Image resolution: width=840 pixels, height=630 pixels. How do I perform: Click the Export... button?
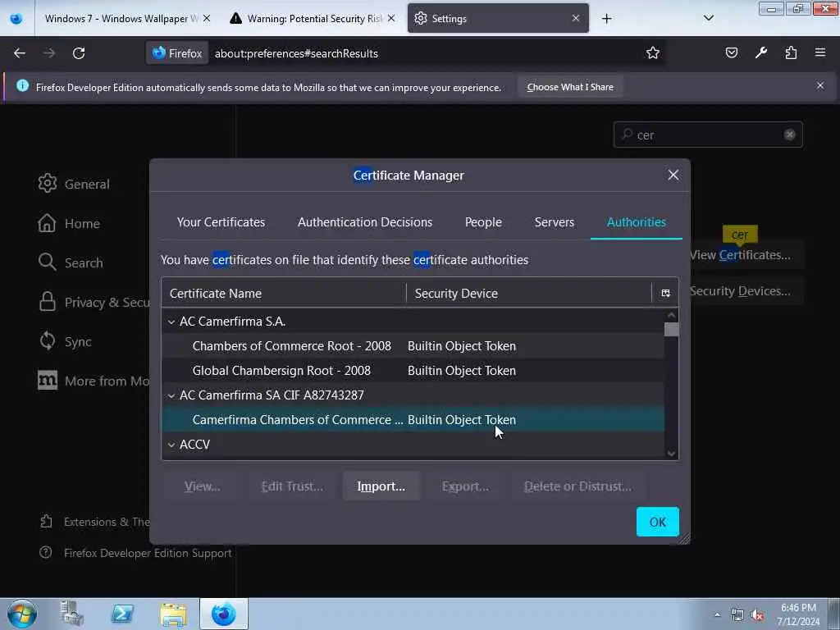465,486
